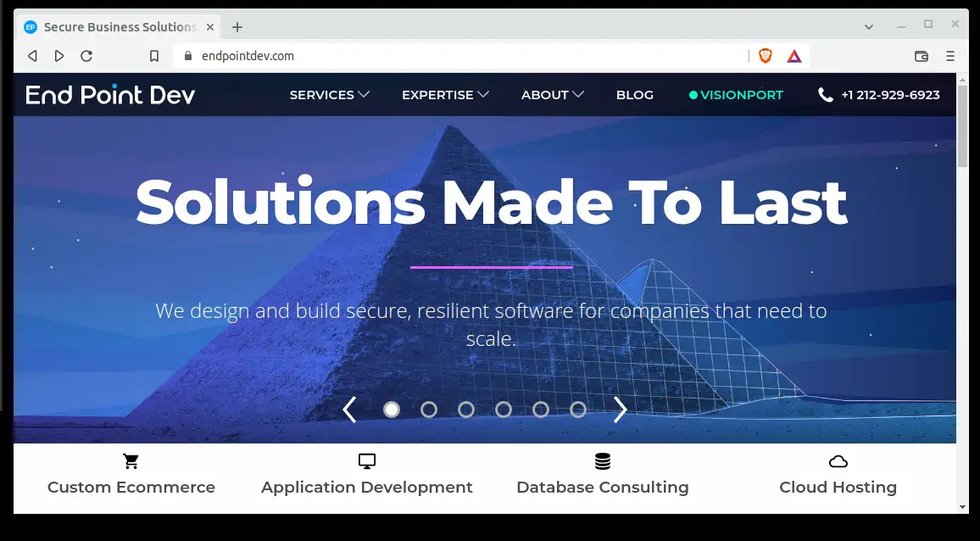Open the browser hamburger menu
This screenshot has width=980, height=541.
(x=950, y=56)
